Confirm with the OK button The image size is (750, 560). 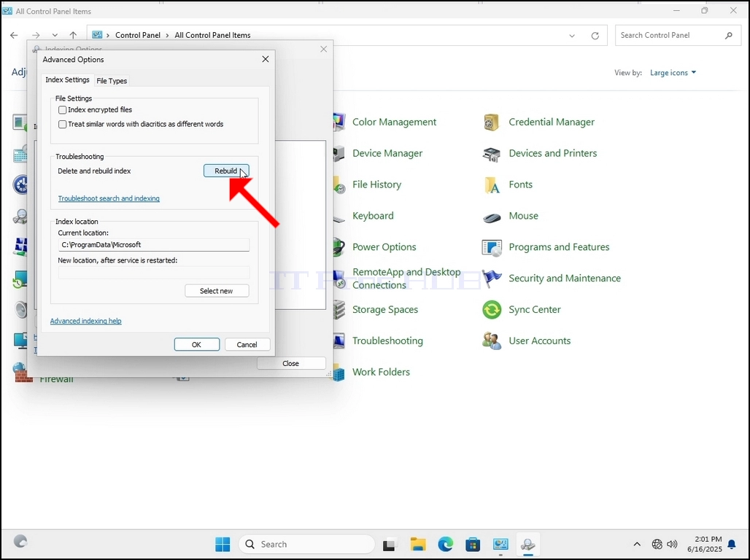point(196,344)
